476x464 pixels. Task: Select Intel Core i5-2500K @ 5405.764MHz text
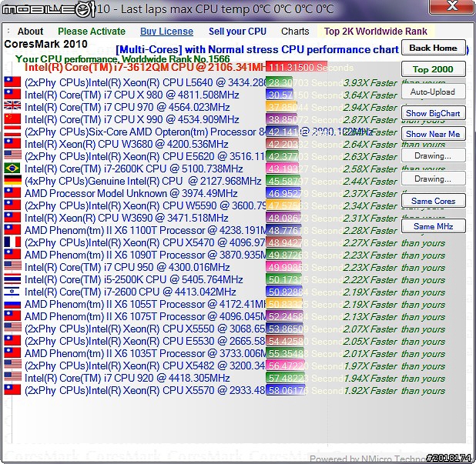click(133, 279)
